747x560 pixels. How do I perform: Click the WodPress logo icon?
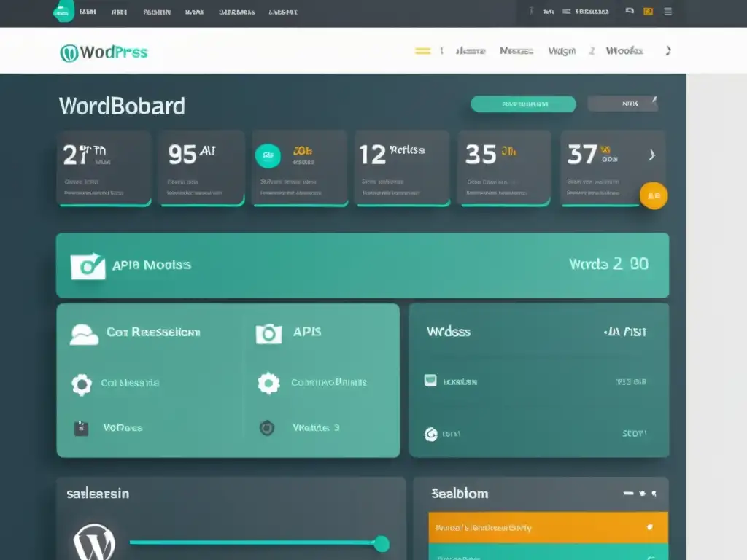[x=69, y=52]
